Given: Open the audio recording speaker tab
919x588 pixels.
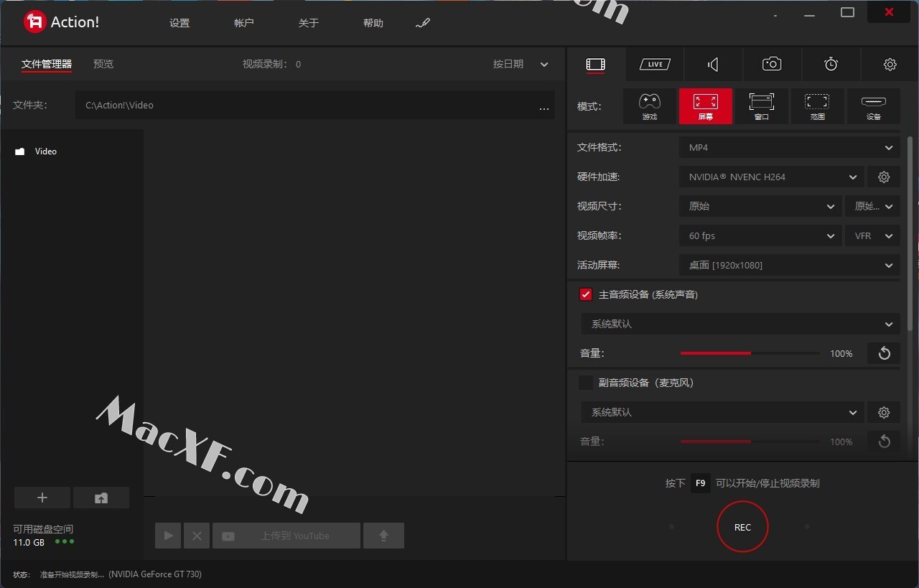Looking at the screenshot, I should (713, 65).
